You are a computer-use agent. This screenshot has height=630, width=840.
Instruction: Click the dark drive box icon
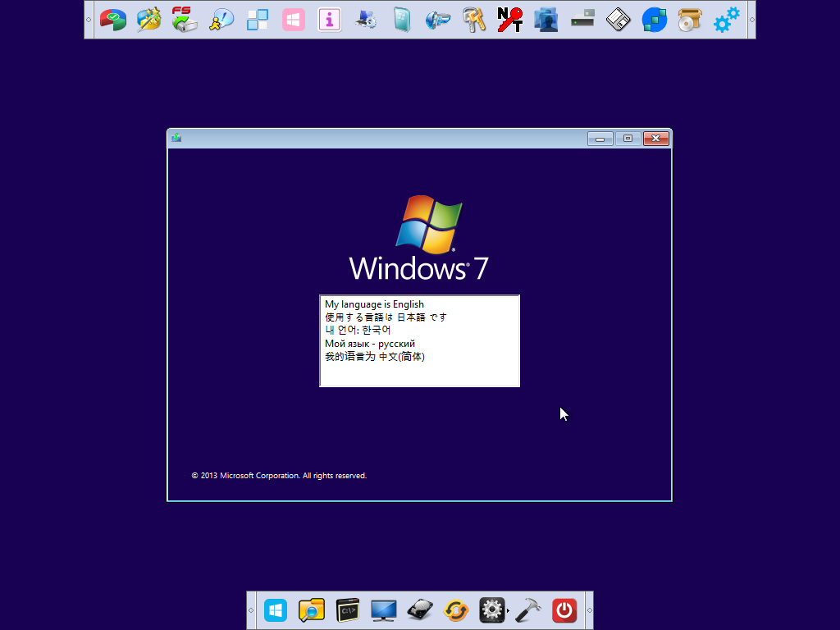click(582, 20)
